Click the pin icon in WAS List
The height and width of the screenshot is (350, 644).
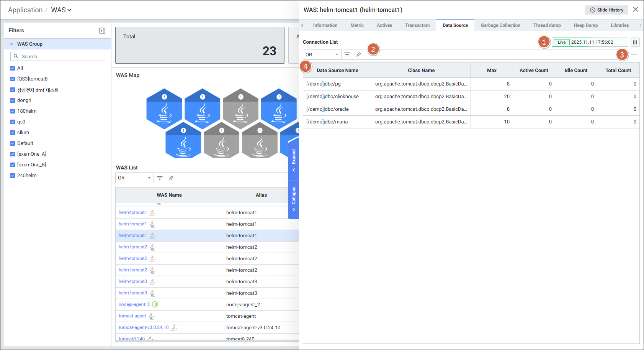[x=171, y=178]
